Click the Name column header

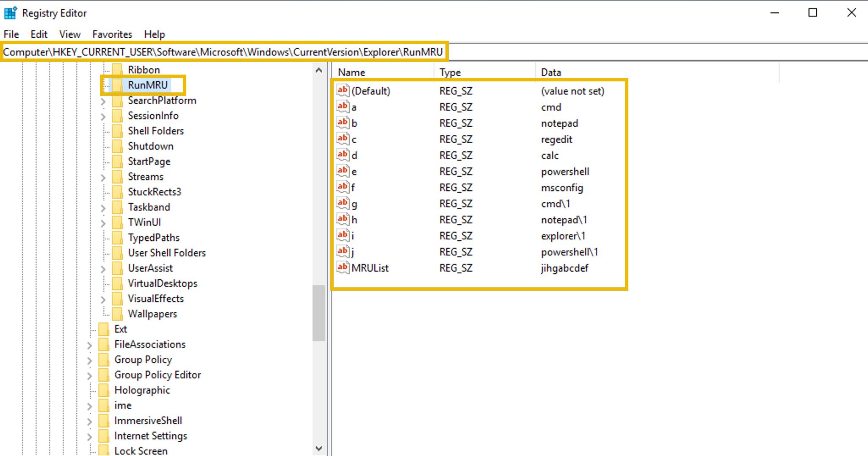click(x=351, y=72)
